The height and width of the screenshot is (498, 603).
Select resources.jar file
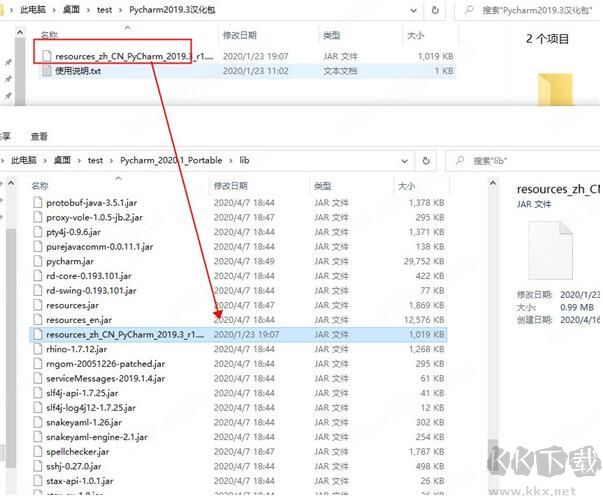72,305
